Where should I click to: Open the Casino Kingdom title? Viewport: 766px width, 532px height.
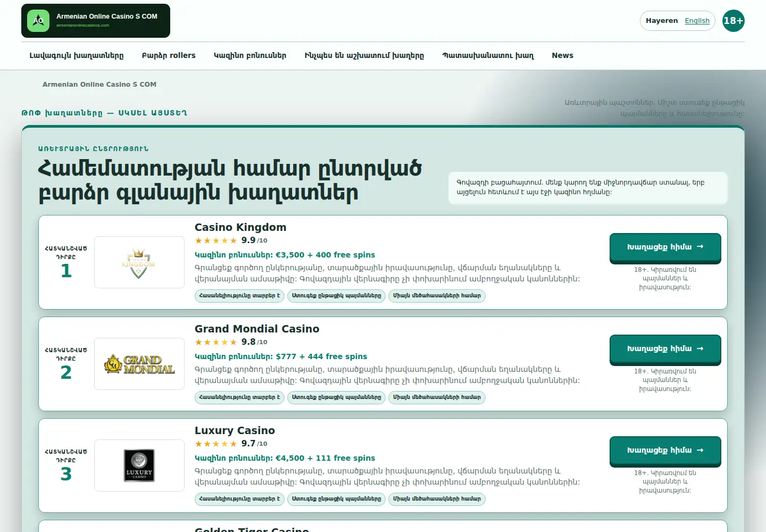[x=240, y=227]
